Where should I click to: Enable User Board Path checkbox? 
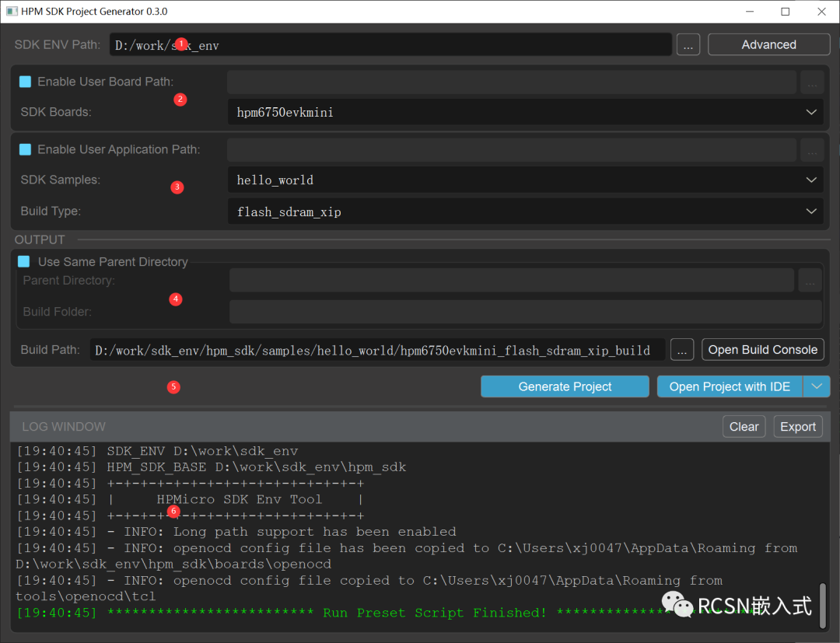[26, 82]
